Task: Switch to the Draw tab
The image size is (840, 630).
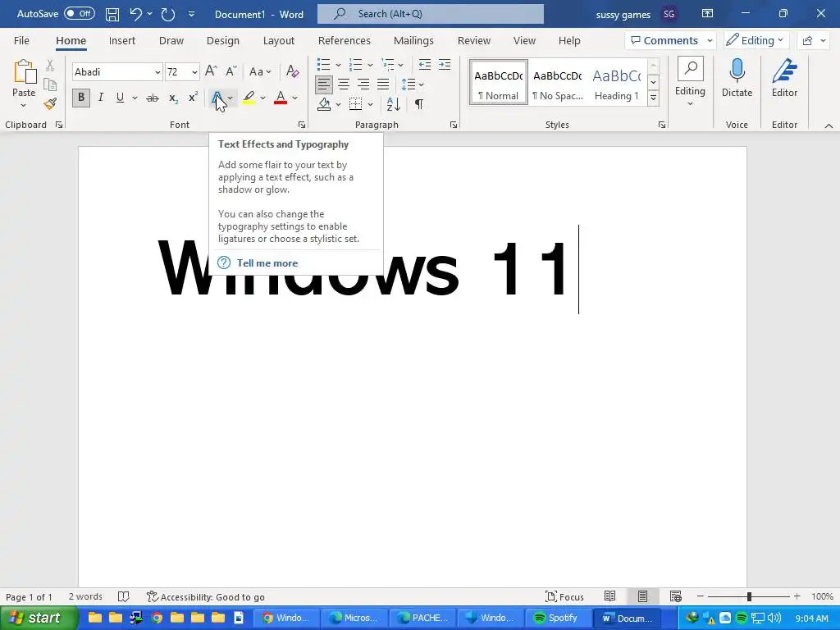Action: coord(171,41)
